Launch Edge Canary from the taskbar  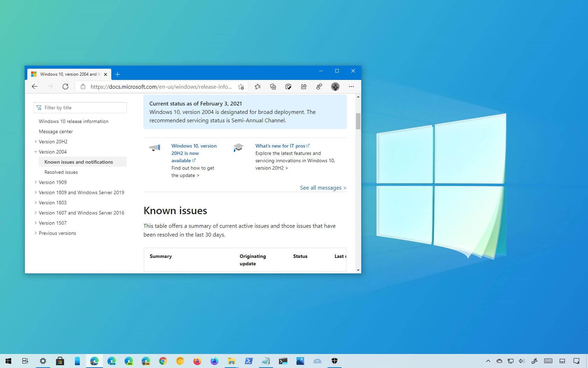146,361
